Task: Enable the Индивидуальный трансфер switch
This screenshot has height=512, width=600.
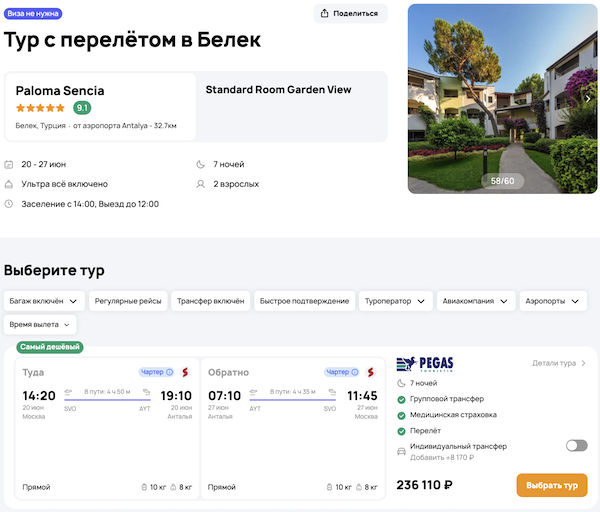Action: (576, 446)
